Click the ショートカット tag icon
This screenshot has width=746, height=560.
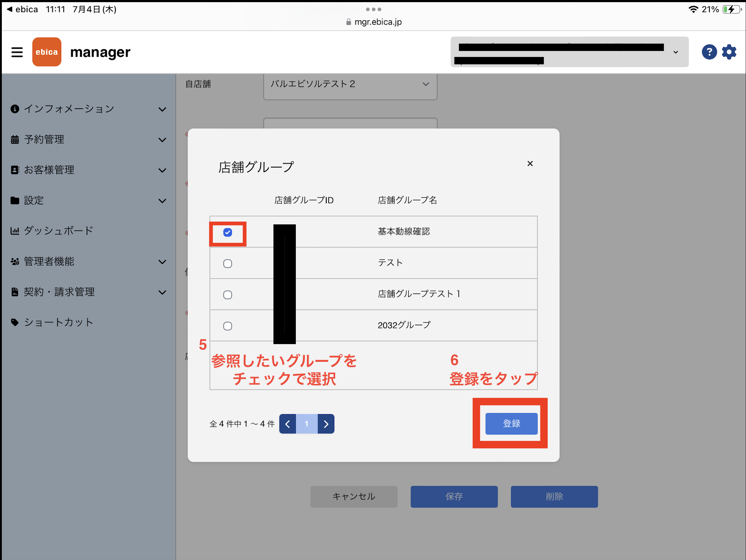(15, 322)
